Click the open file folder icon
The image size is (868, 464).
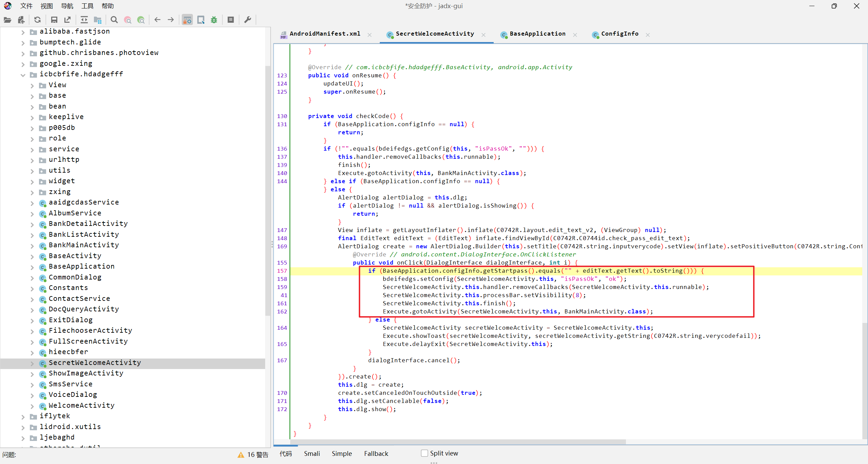(7, 20)
